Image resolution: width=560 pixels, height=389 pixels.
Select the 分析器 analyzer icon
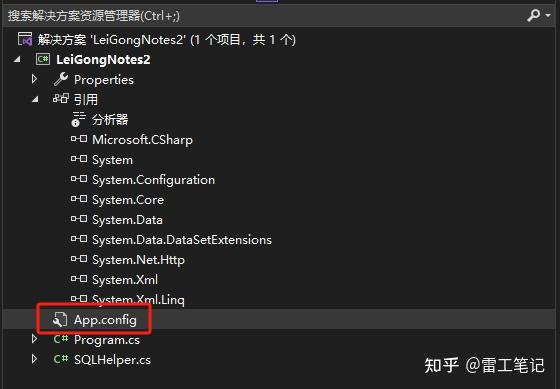click(79, 119)
